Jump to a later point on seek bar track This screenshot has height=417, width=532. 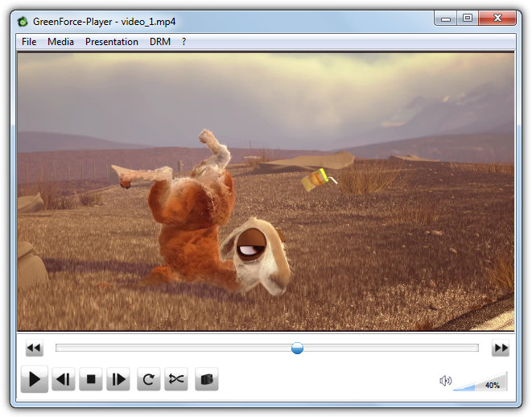(390, 348)
